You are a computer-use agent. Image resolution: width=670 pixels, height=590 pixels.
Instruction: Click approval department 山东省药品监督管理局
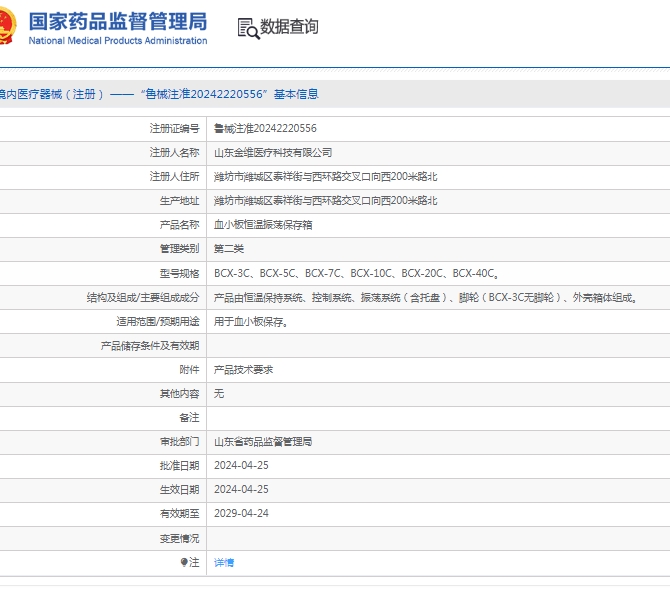(263, 442)
